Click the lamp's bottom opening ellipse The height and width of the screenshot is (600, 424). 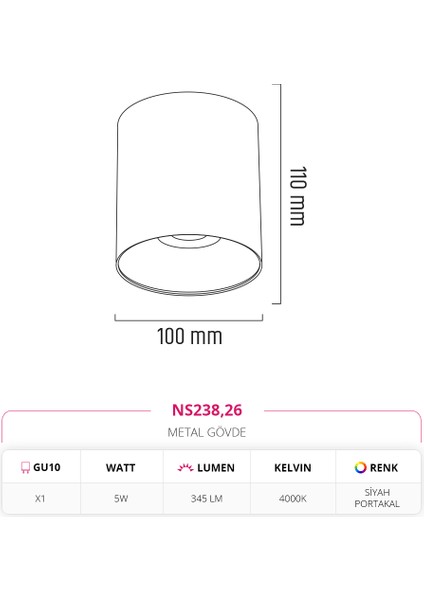coord(189,265)
